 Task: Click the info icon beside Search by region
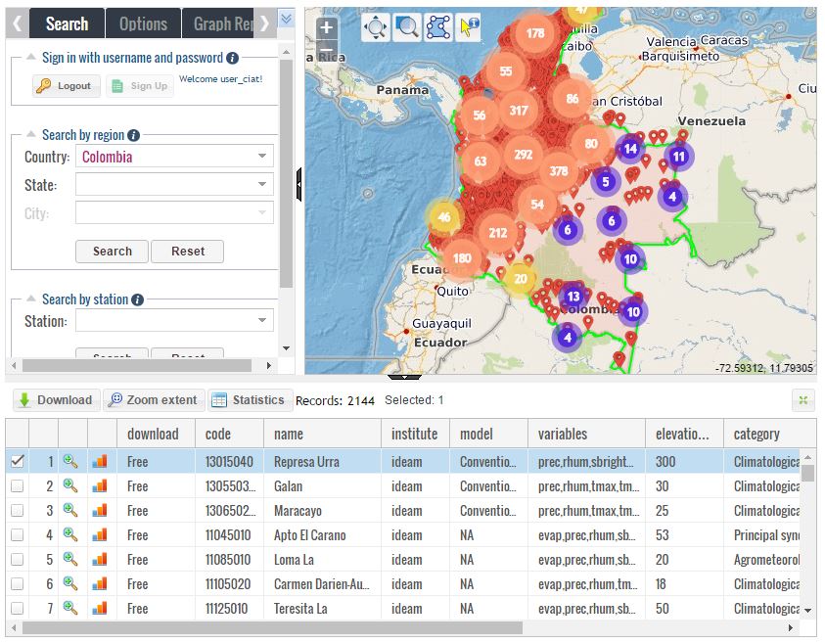(x=133, y=135)
